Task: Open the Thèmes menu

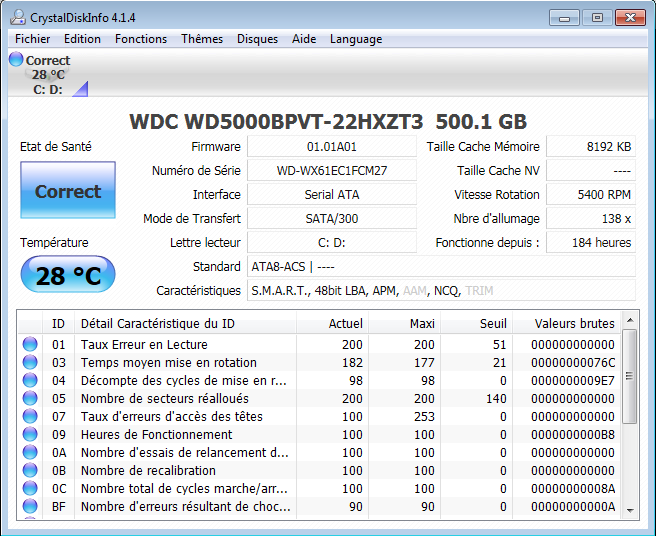Action: [x=202, y=39]
